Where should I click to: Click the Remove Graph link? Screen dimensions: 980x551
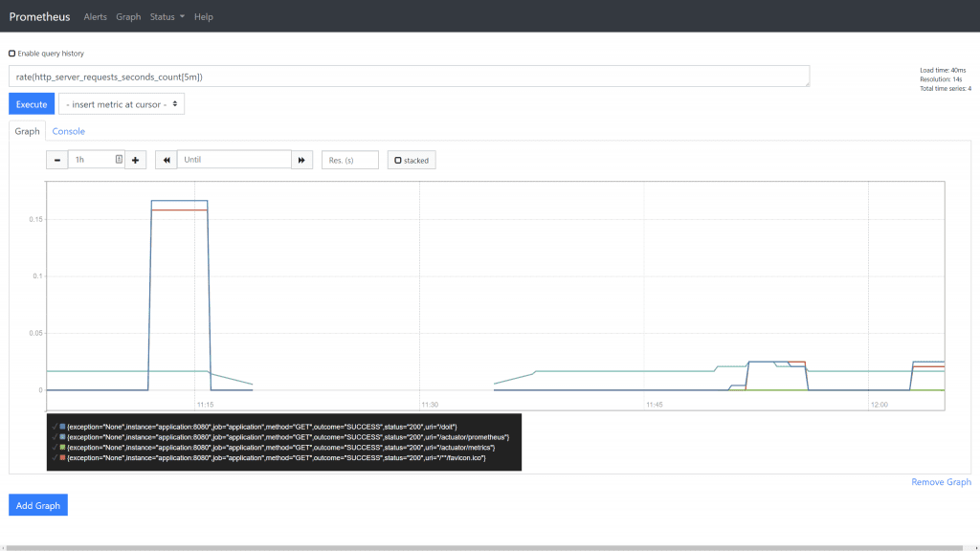point(941,482)
